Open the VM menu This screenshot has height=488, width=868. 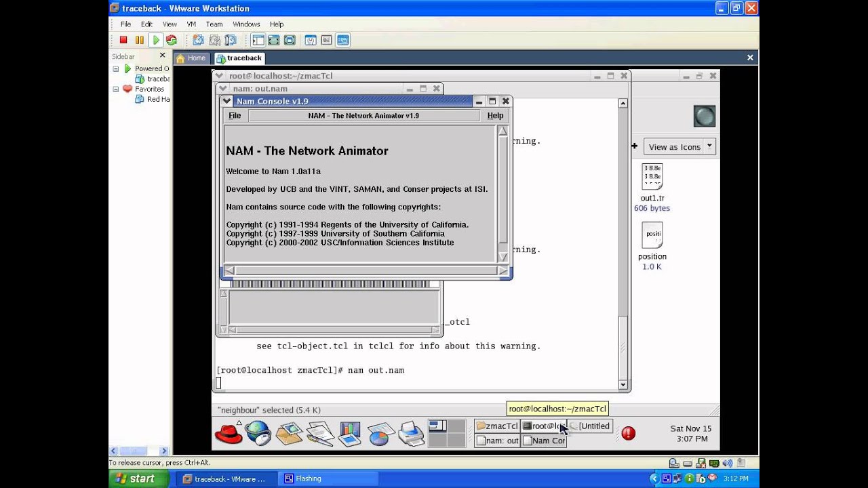click(x=191, y=24)
